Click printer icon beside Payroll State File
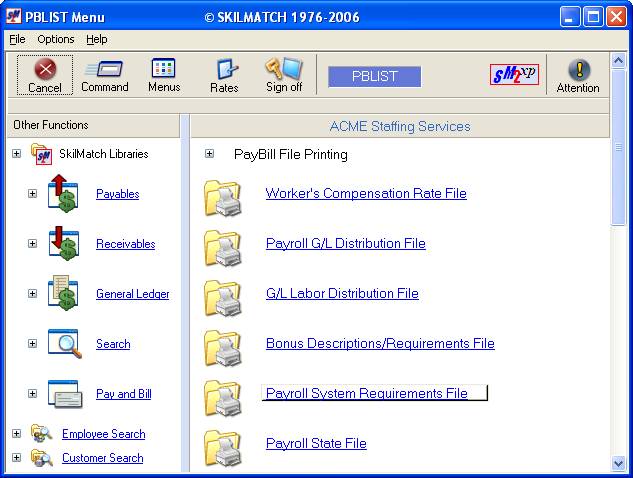Screen dimensions: 633x478 coord(223,448)
